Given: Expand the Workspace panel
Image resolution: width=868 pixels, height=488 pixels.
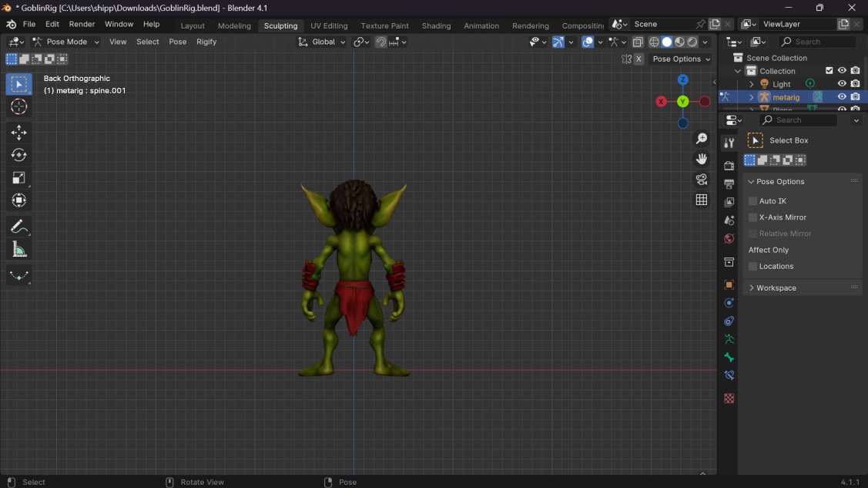Looking at the screenshot, I should (x=776, y=288).
